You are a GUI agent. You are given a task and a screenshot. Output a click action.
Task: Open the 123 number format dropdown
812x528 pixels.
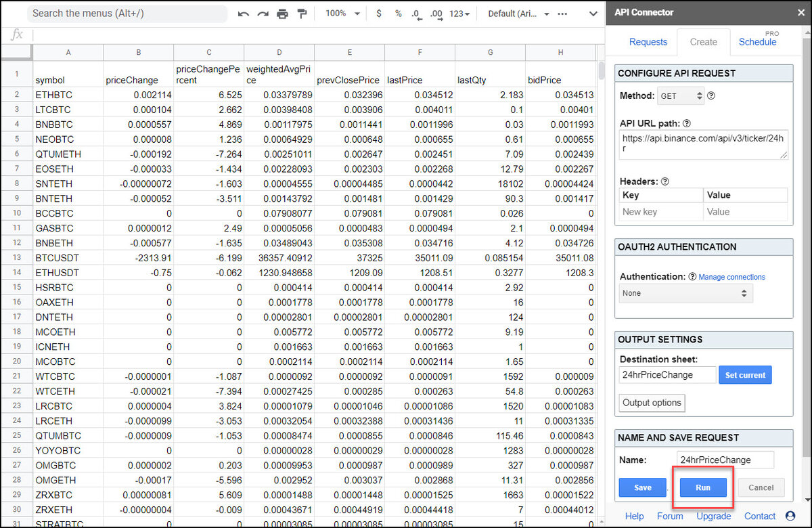[x=459, y=14]
